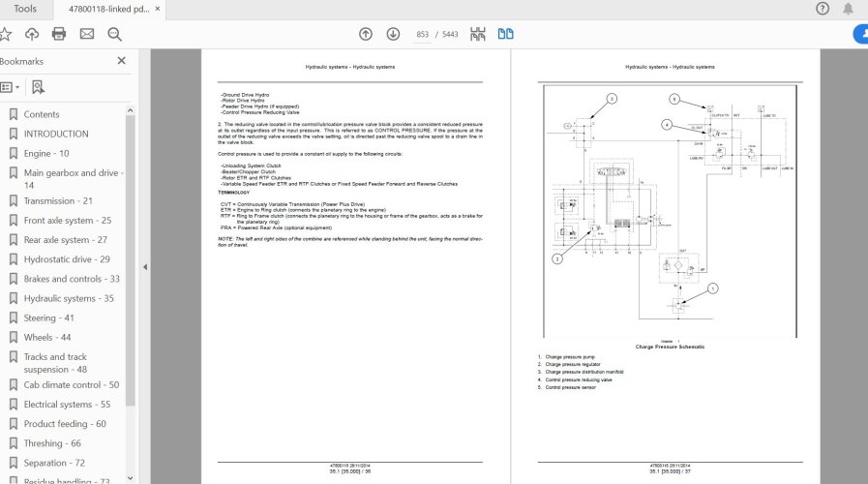Click '3. Charge pressure distribution manifold' entry
The width and height of the screenshot is (868, 484).
point(581,372)
